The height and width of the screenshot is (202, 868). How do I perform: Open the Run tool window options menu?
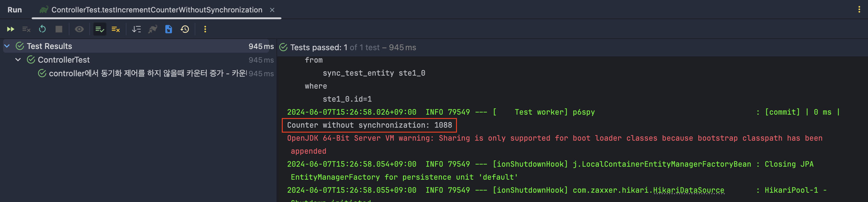click(859, 9)
